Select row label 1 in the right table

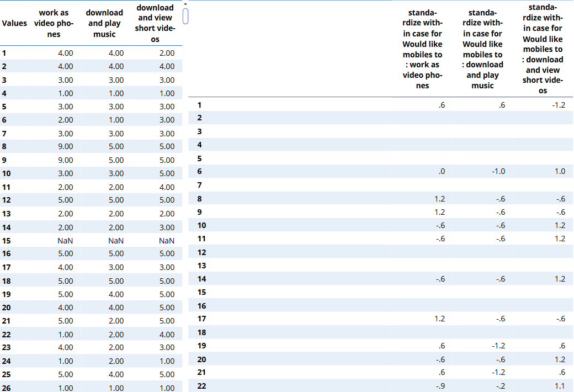coord(200,104)
